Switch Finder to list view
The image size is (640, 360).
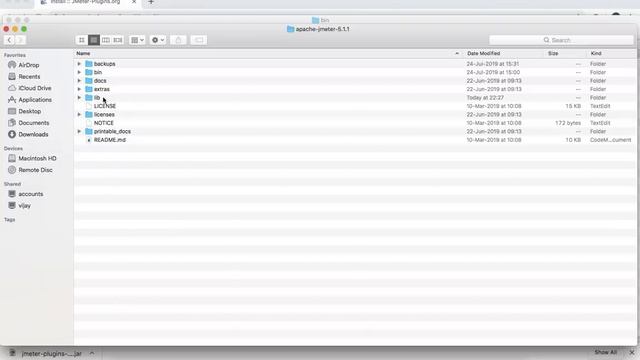click(x=94, y=40)
